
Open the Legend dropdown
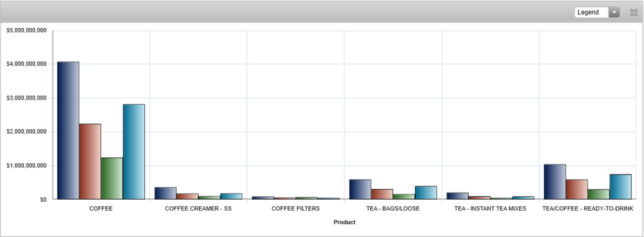[597, 12]
